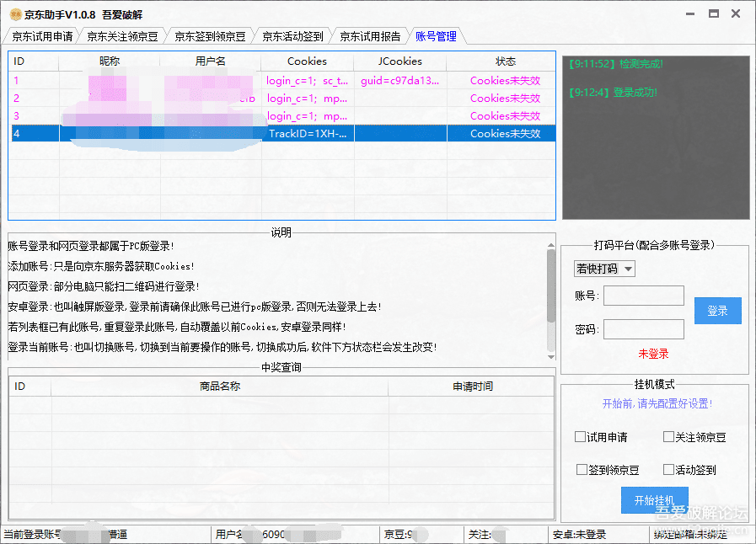Image resolution: width=756 pixels, height=544 pixels.
Task: Maximize the 京东助手 window
Action: tap(714, 14)
